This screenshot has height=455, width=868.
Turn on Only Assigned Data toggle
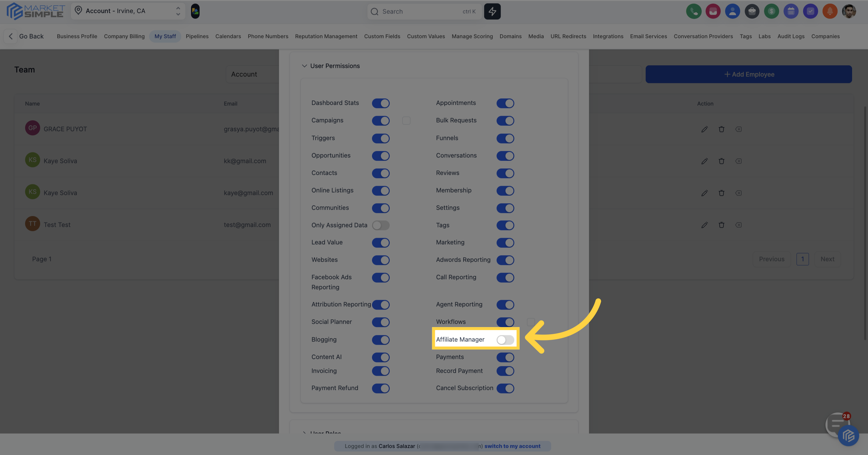point(381,225)
